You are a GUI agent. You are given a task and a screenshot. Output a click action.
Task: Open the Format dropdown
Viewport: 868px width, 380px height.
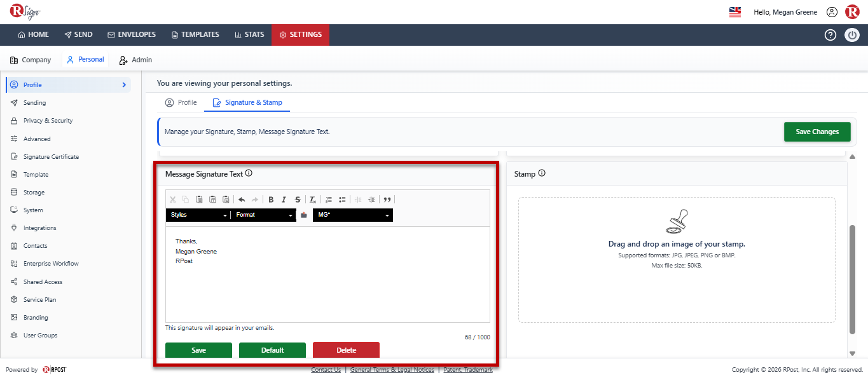263,215
